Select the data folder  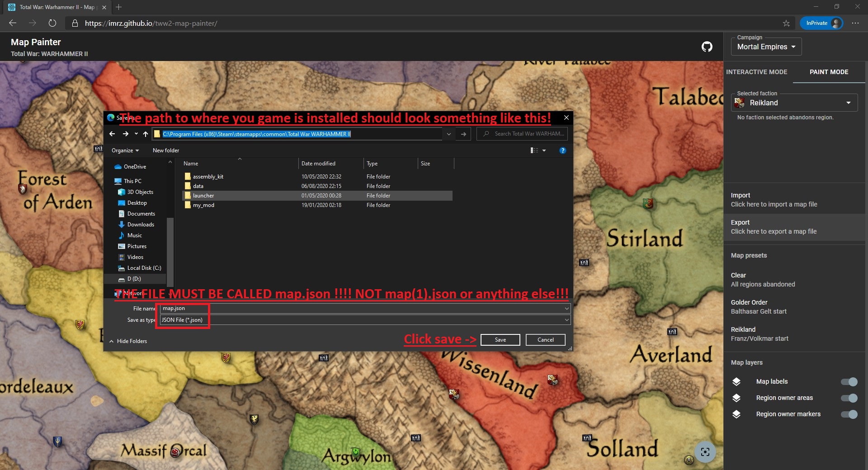point(317,186)
